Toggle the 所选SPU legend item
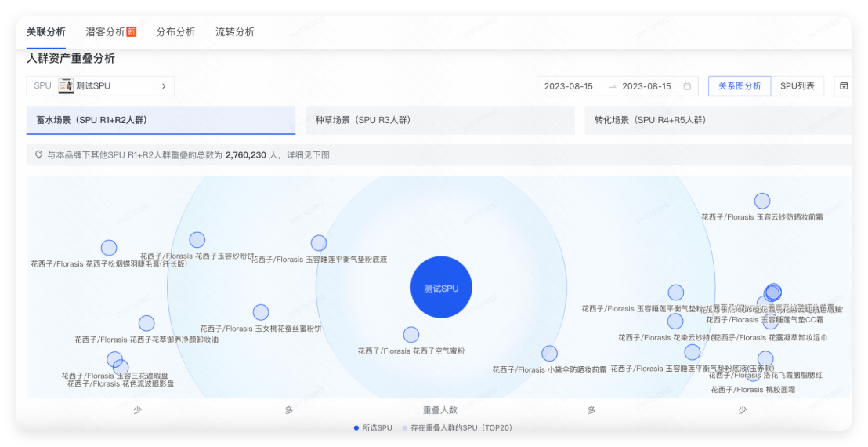Image resolution: width=868 pixels, height=447 pixels. (373, 427)
